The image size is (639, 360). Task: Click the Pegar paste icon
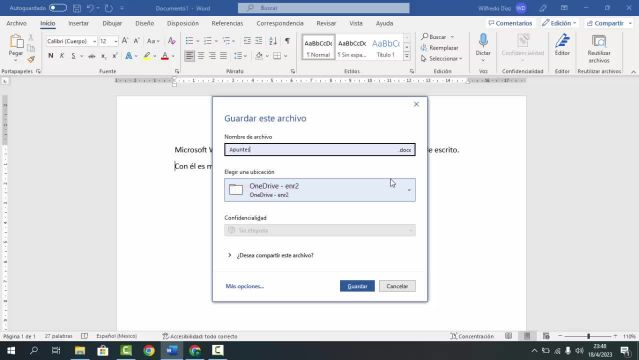[16, 42]
